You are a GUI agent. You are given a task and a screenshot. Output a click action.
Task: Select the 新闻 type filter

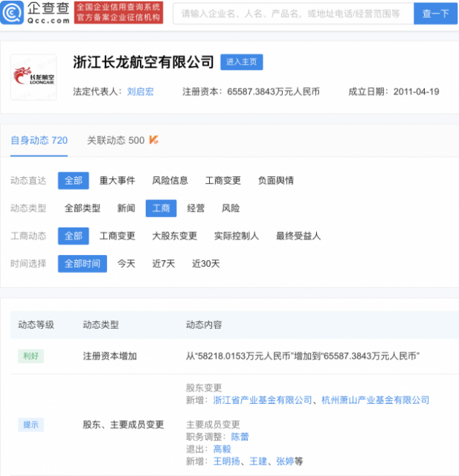(126, 208)
